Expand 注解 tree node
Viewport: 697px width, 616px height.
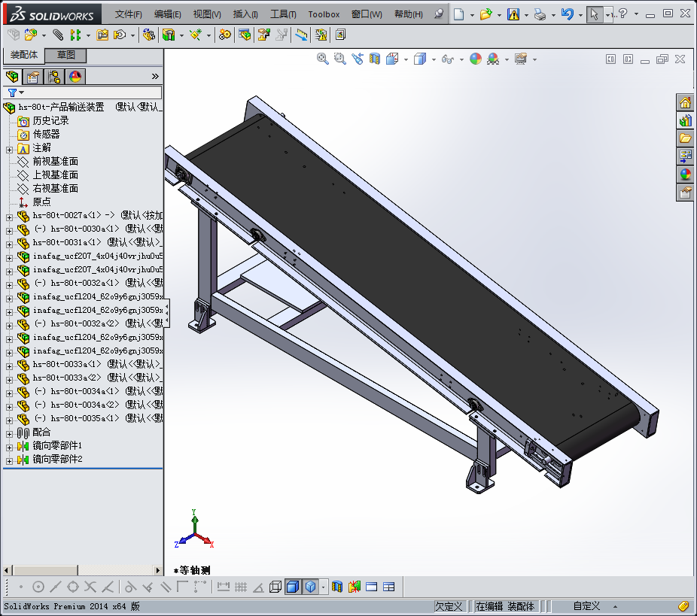(9, 150)
